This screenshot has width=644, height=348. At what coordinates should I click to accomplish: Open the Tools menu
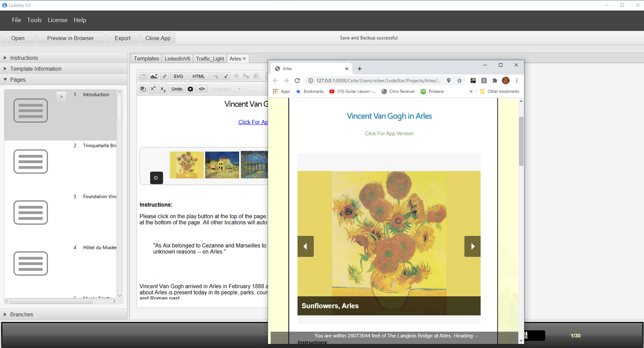pyautogui.click(x=34, y=20)
